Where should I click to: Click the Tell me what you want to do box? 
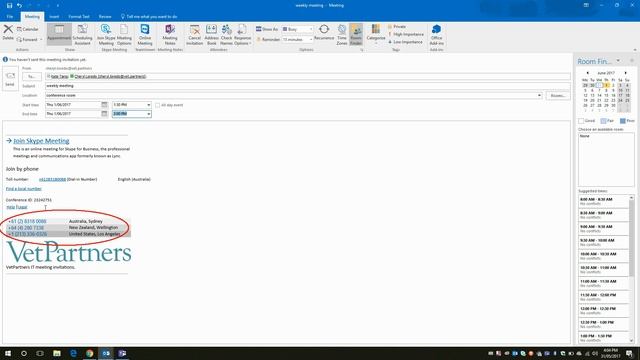point(149,17)
